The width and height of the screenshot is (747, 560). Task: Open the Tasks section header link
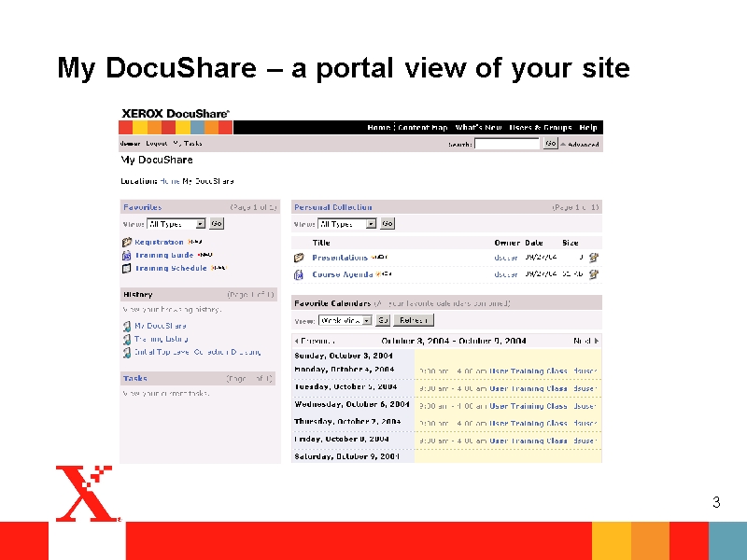point(135,379)
